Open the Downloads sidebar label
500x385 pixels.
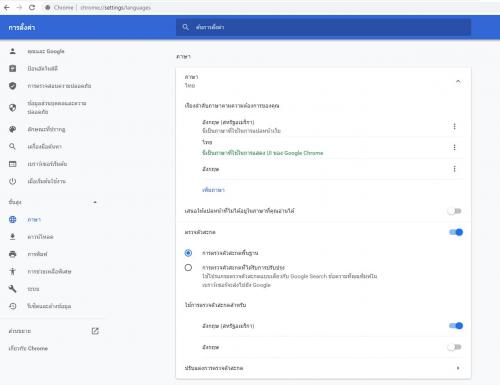click(x=40, y=237)
